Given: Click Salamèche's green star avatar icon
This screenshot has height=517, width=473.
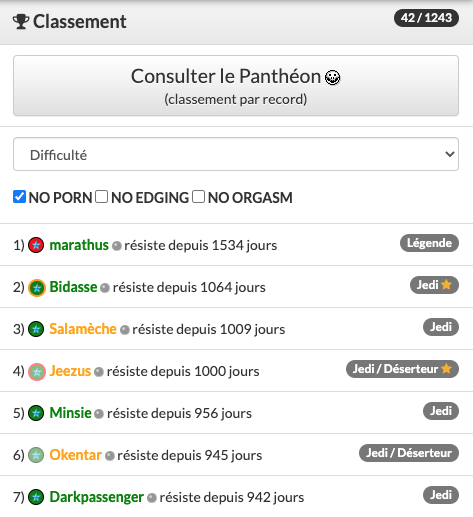Looking at the screenshot, I should [36, 329].
